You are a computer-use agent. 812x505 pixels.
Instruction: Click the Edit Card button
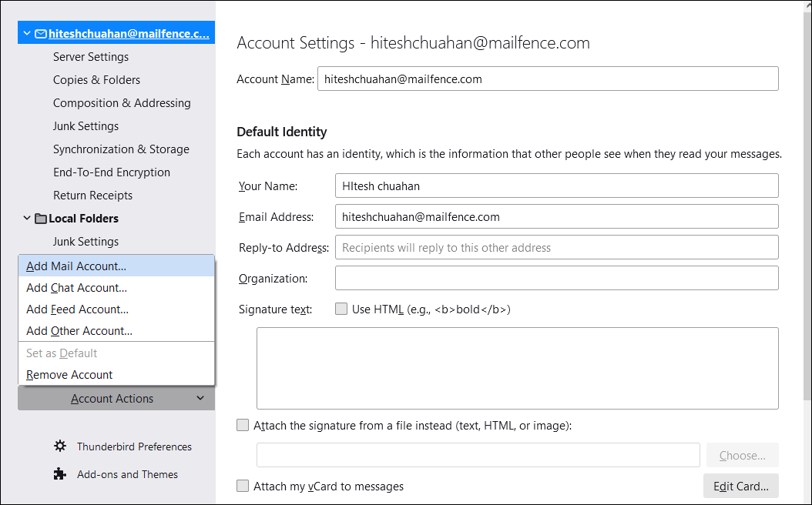pyautogui.click(x=740, y=487)
